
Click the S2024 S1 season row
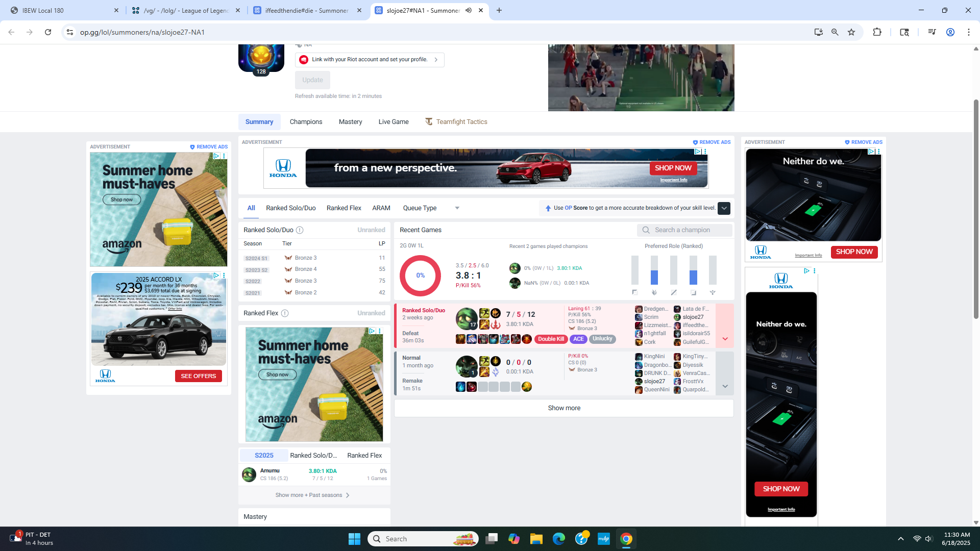pyautogui.click(x=314, y=258)
